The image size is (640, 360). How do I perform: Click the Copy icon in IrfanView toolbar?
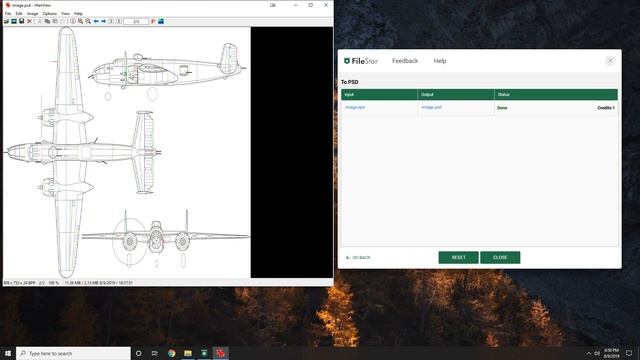(47, 21)
